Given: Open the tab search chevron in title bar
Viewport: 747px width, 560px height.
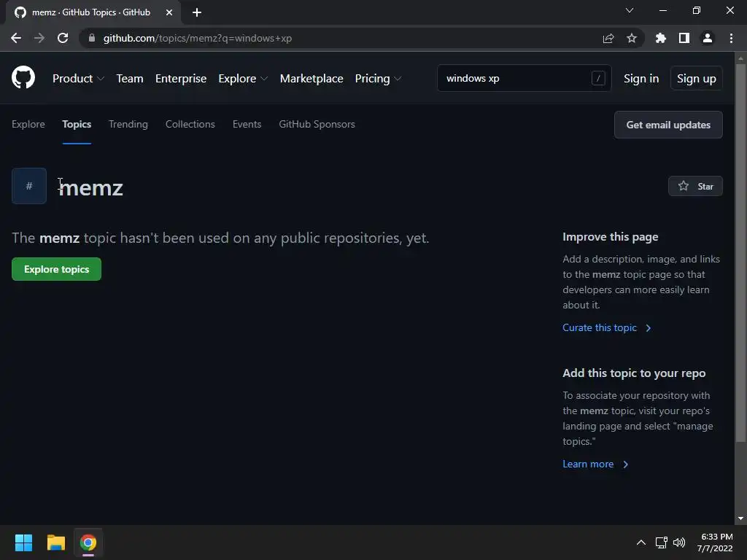Looking at the screenshot, I should pyautogui.click(x=630, y=10).
